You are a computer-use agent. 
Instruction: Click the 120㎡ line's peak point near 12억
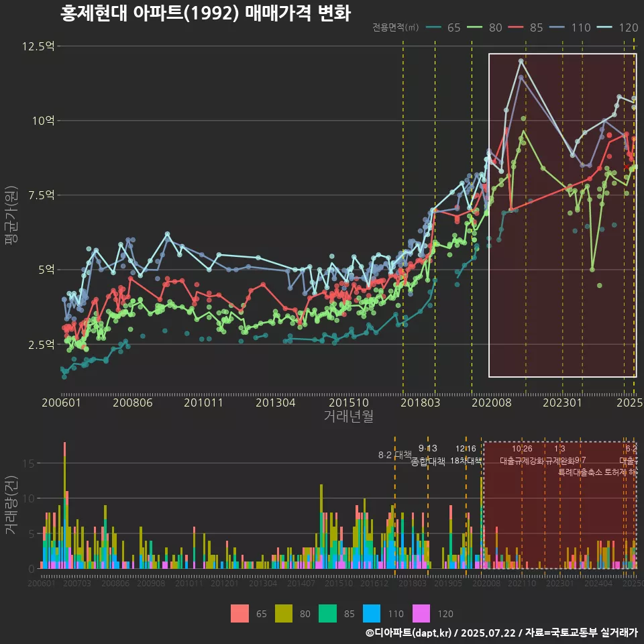pyautogui.click(x=521, y=61)
